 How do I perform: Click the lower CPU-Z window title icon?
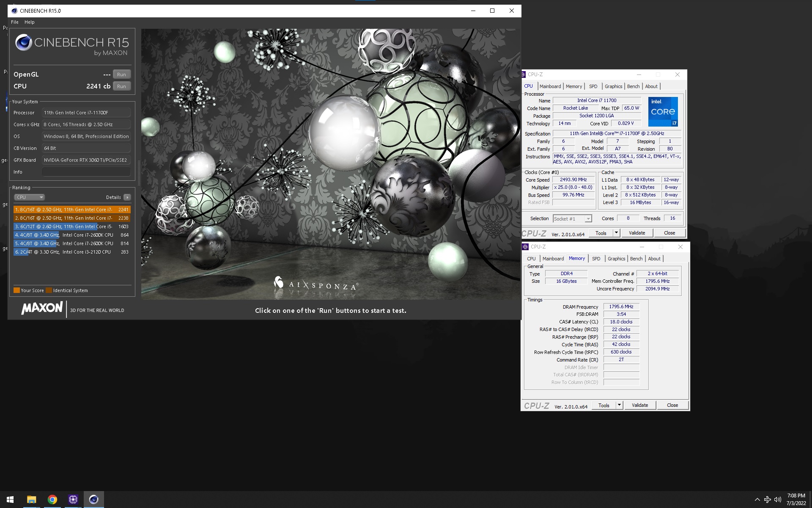(x=525, y=247)
